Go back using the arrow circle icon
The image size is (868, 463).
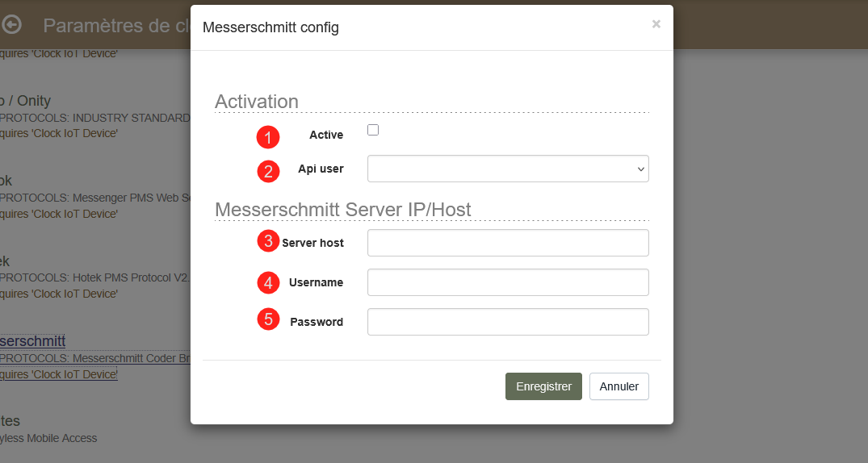(x=11, y=24)
